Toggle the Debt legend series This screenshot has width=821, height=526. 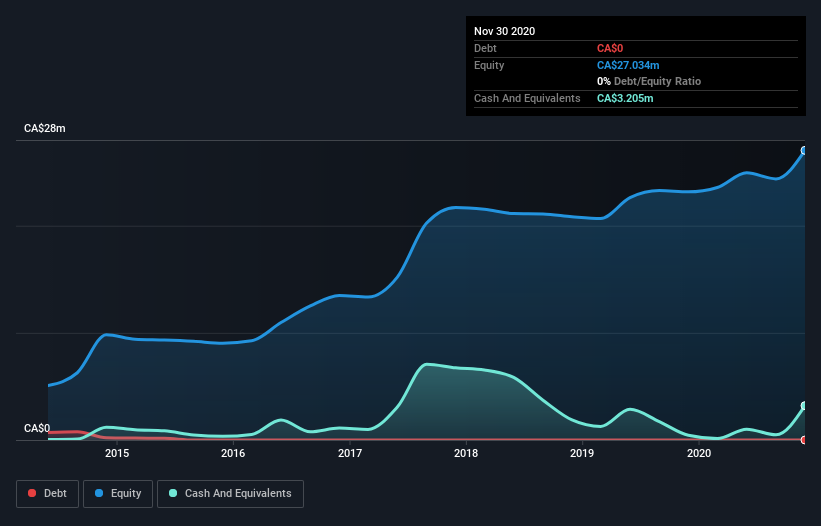(x=48, y=494)
